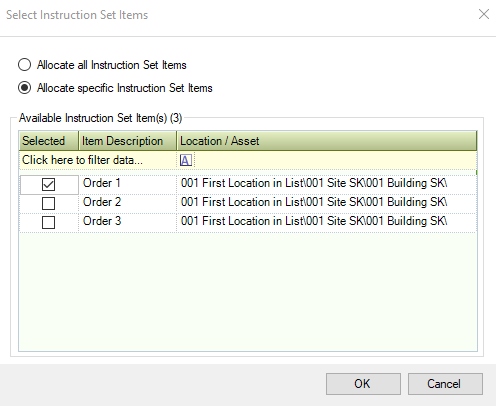Viewport: 496px width, 406px height.
Task: Click Order 2 location path cell
Action: [x=327, y=203]
